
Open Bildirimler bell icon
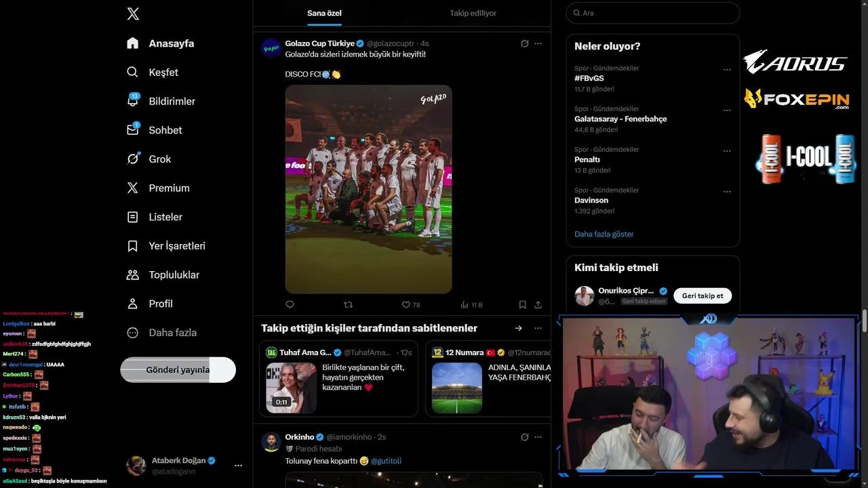[133, 101]
